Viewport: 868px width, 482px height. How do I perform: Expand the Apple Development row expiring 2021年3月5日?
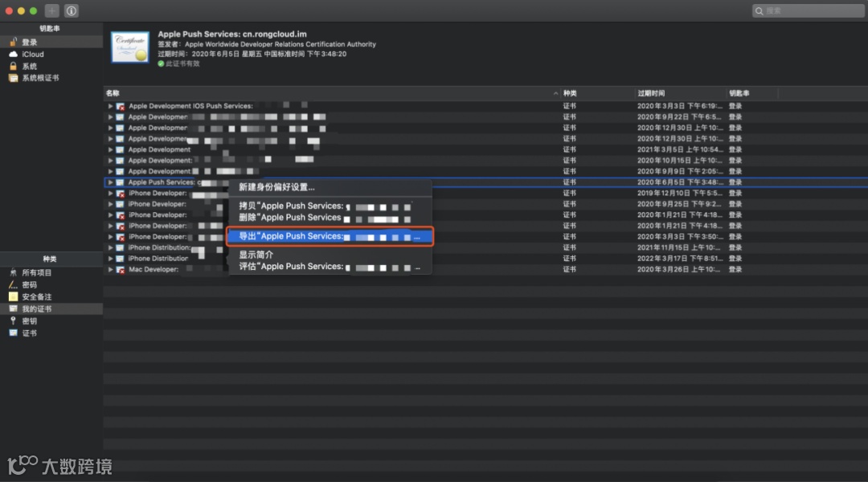click(x=110, y=149)
